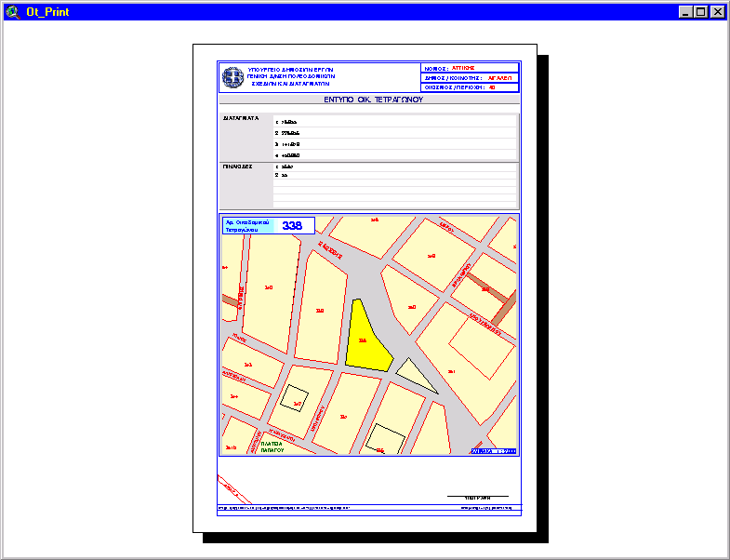This screenshot has height=560, width=730.
Task: Maximize the Ot_Print window
Action: [700, 12]
